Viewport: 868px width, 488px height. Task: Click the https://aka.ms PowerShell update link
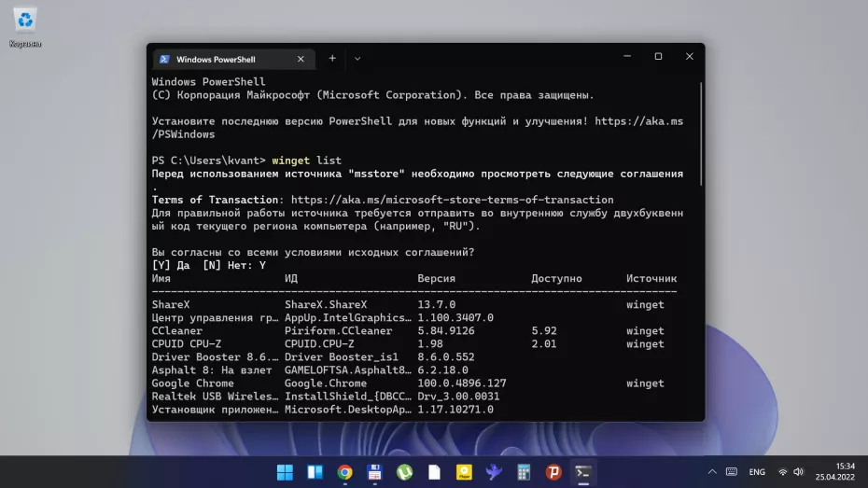pos(638,121)
